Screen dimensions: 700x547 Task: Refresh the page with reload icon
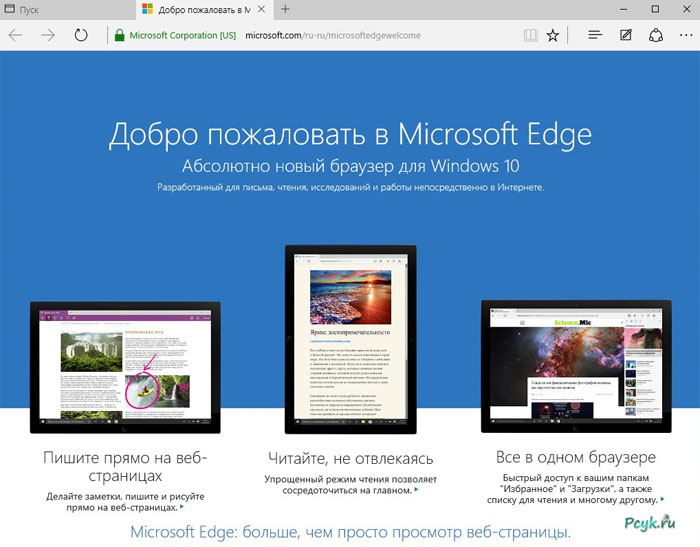[81, 35]
